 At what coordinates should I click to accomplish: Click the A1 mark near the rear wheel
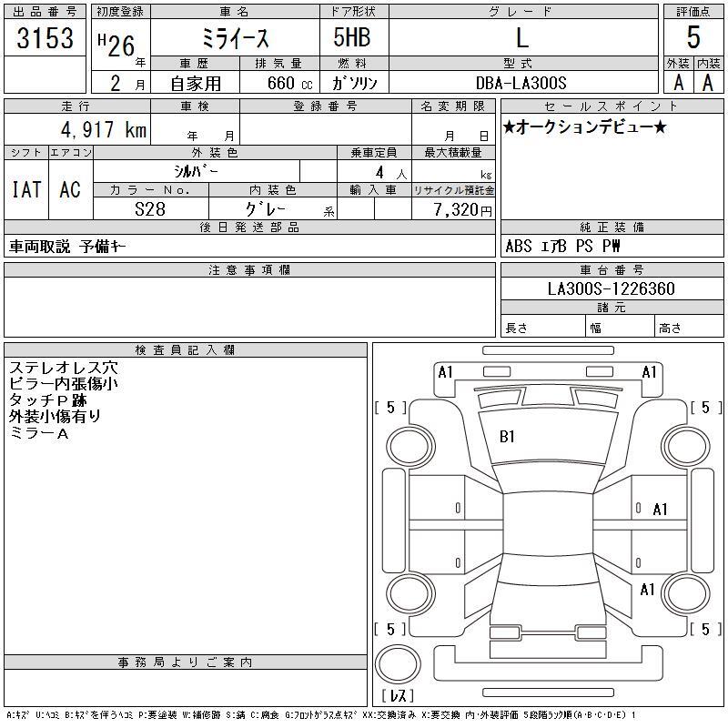point(647,590)
